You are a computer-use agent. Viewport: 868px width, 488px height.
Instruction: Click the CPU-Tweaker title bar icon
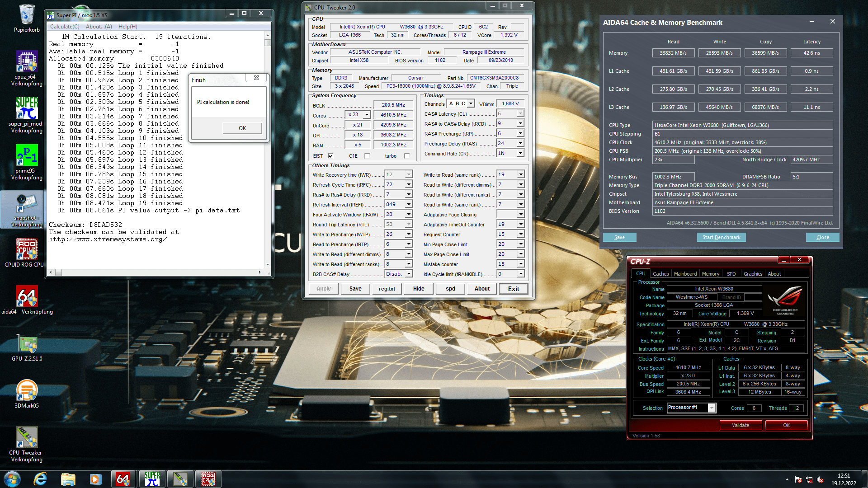(x=308, y=8)
